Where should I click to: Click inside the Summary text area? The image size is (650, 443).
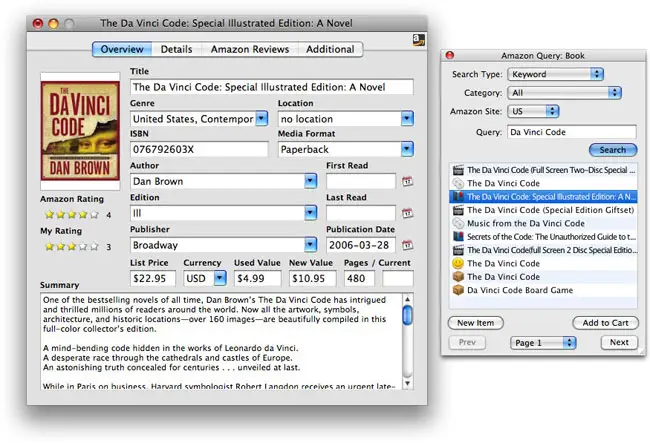point(221,341)
